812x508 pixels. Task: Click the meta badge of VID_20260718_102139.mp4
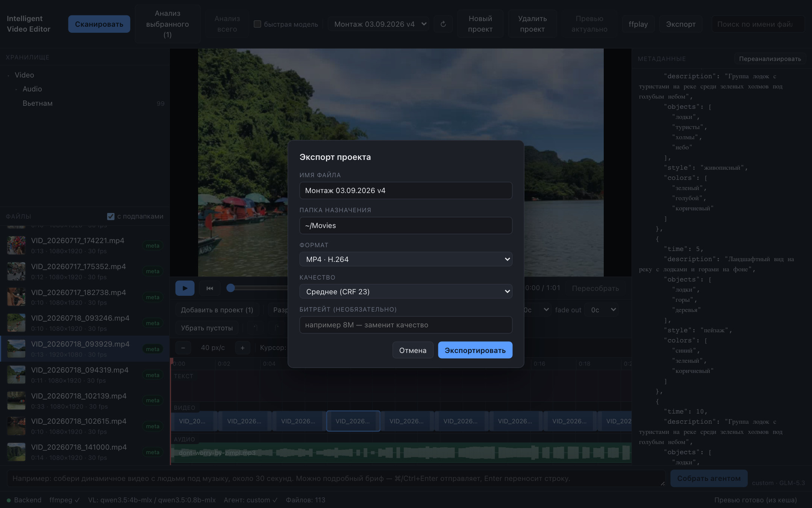point(153,400)
